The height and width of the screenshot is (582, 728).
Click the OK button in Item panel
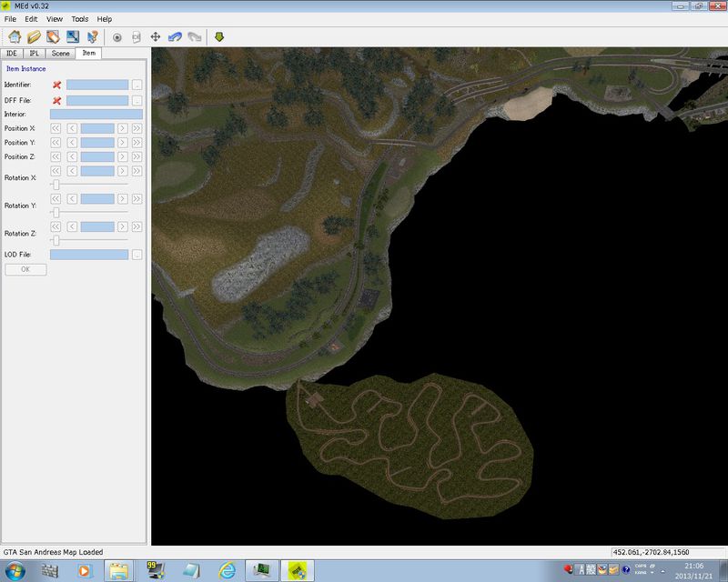(25, 269)
